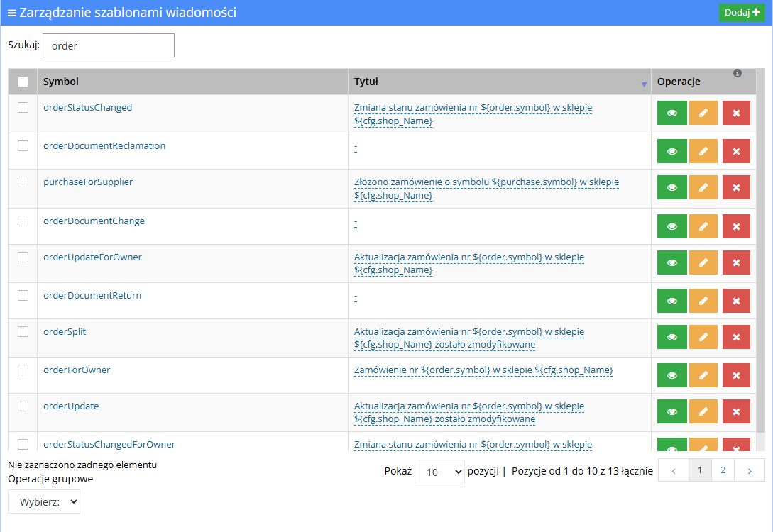
Task: Delete the orderUpdate template
Action: (x=736, y=411)
